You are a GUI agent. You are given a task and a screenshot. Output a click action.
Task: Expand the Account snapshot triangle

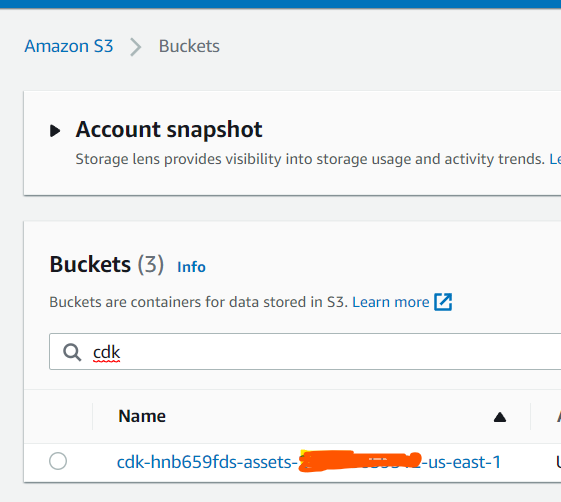point(55,131)
